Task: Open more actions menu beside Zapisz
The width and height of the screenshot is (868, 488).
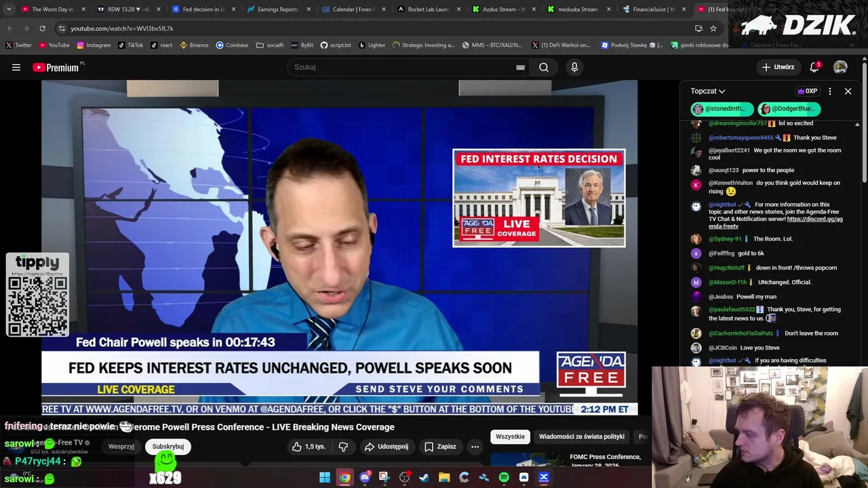Action: click(475, 447)
